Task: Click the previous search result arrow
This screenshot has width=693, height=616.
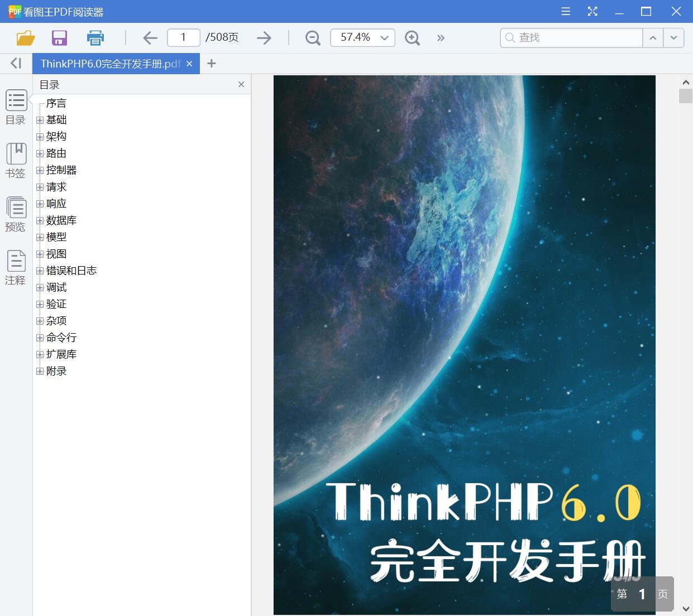Action: pos(652,37)
